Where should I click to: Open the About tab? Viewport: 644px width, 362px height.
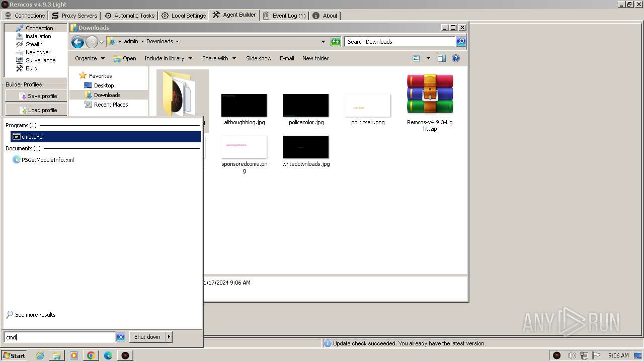click(325, 16)
